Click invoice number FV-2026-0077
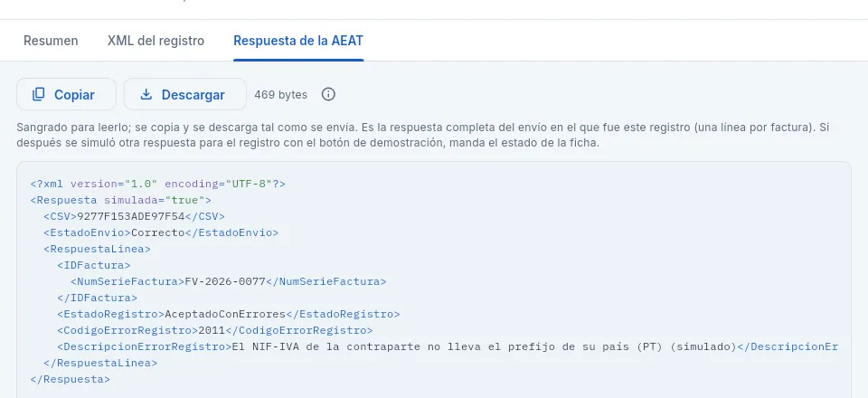Viewport: 868px width, 398px height. coord(225,281)
